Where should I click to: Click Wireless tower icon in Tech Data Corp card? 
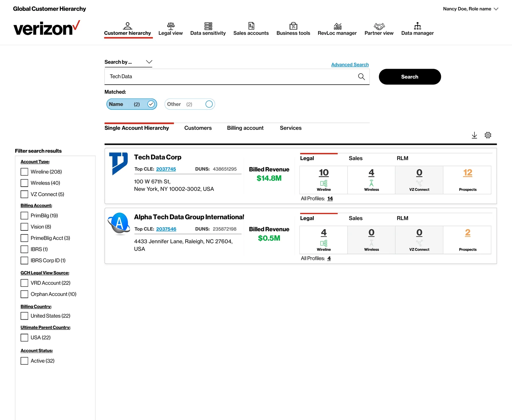pos(372,183)
